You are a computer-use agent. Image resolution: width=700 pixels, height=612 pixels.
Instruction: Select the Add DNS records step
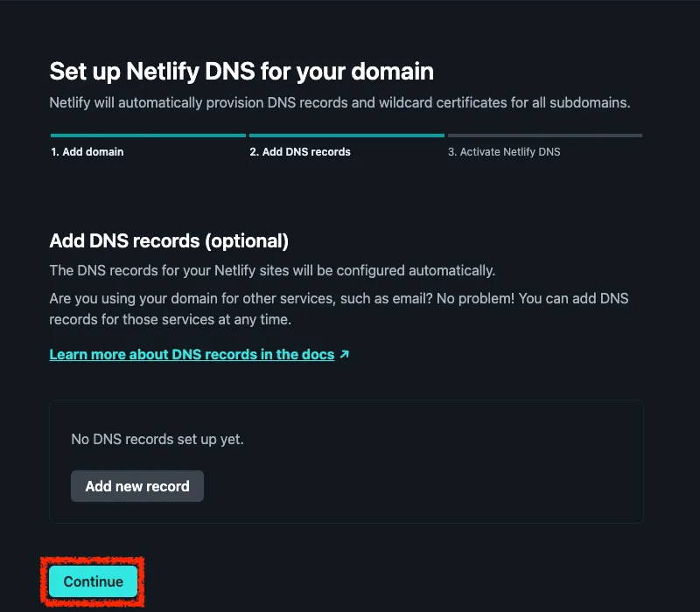coord(299,151)
